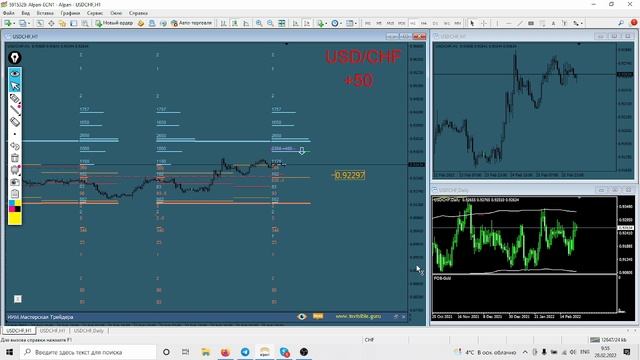
Task: Switch chart to line chart type
Action: click(246, 23)
